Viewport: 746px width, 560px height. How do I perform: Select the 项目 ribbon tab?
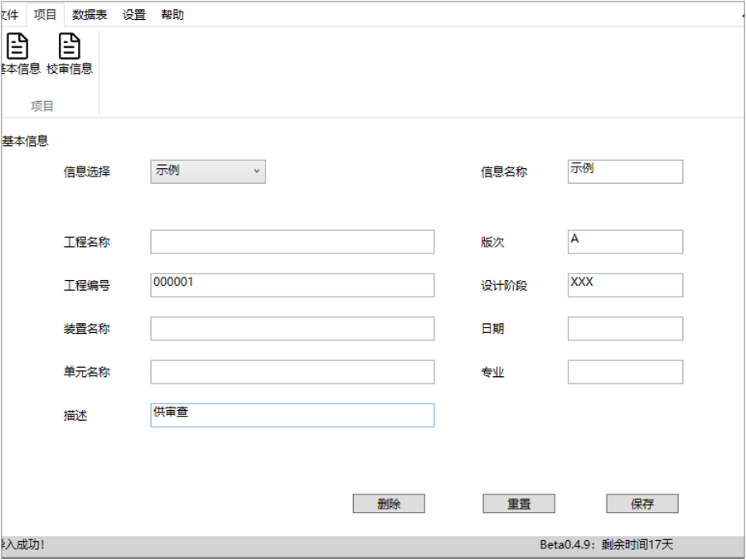(46, 14)
